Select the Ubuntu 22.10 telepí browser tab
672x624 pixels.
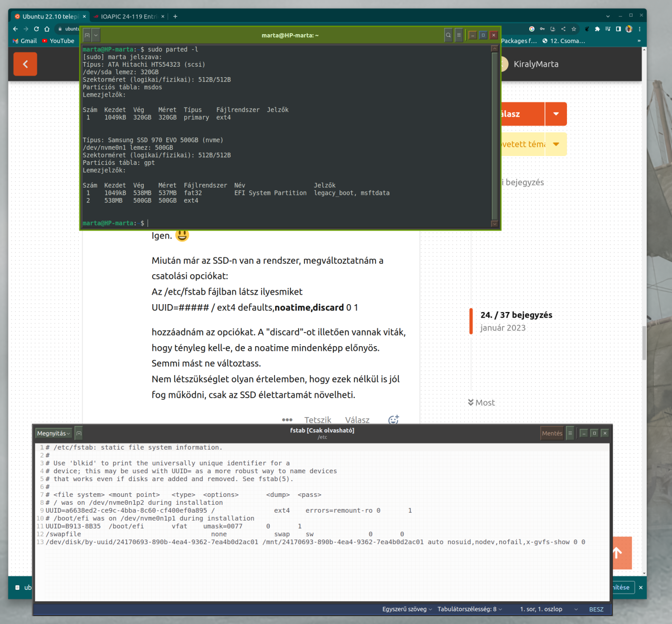point(50,16)
